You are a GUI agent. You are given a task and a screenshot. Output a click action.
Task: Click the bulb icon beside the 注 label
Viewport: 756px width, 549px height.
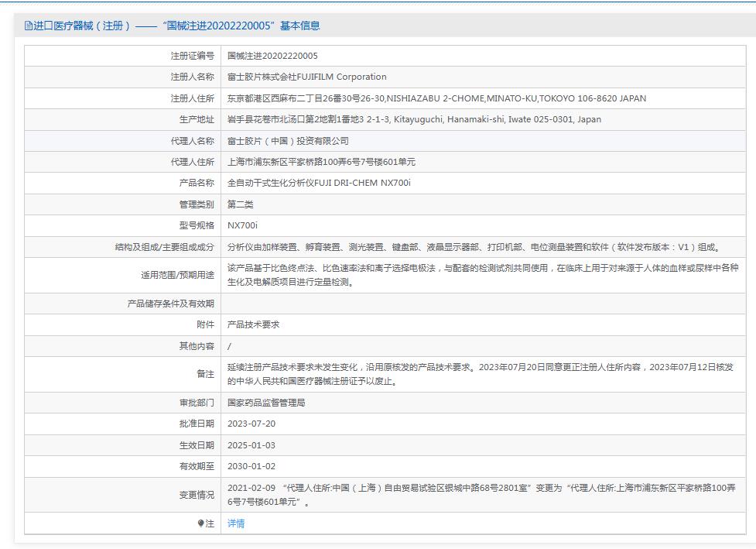(x=200, y=523)
